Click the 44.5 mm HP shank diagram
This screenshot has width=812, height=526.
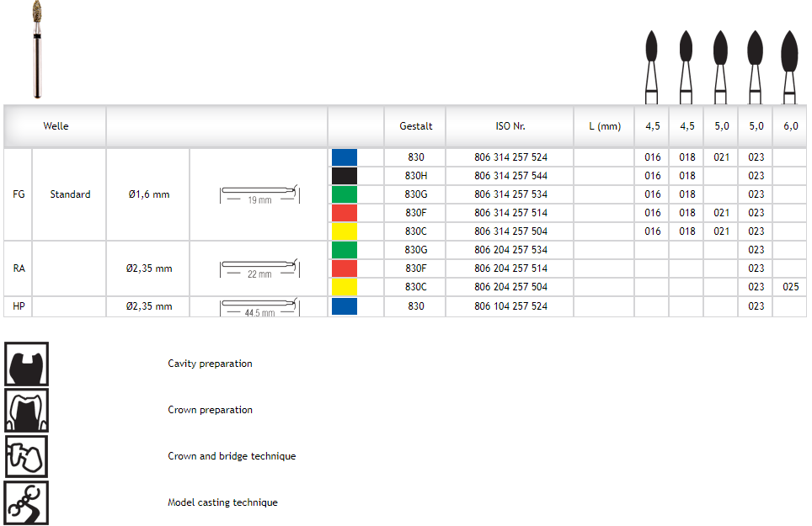click(259, 306)
